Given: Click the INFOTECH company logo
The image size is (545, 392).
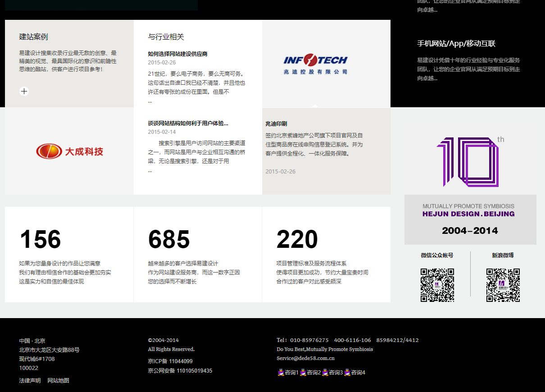Looking at the screenshot, I should coord(315,64).
